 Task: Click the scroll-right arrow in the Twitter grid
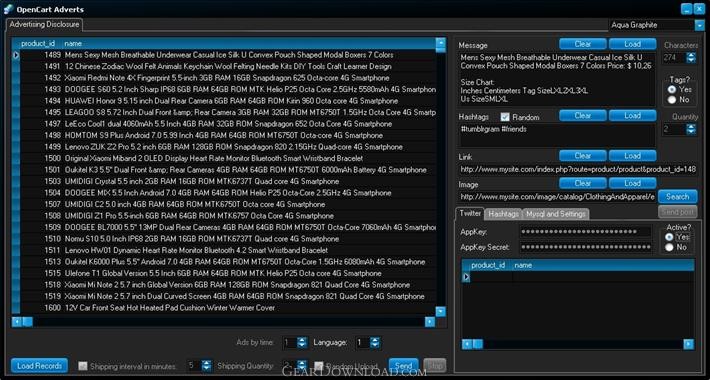coord(689,344)
